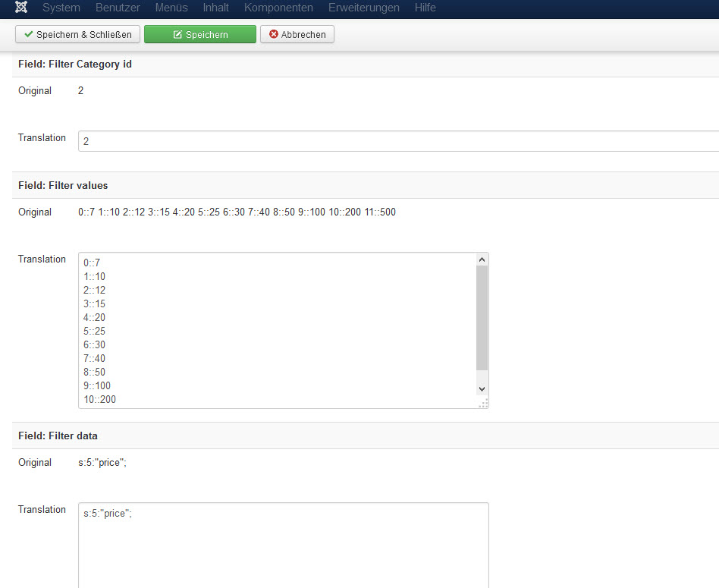Click the '8::50' line in translation
Viewport: 719px width, 588px height.
(94, 372)
